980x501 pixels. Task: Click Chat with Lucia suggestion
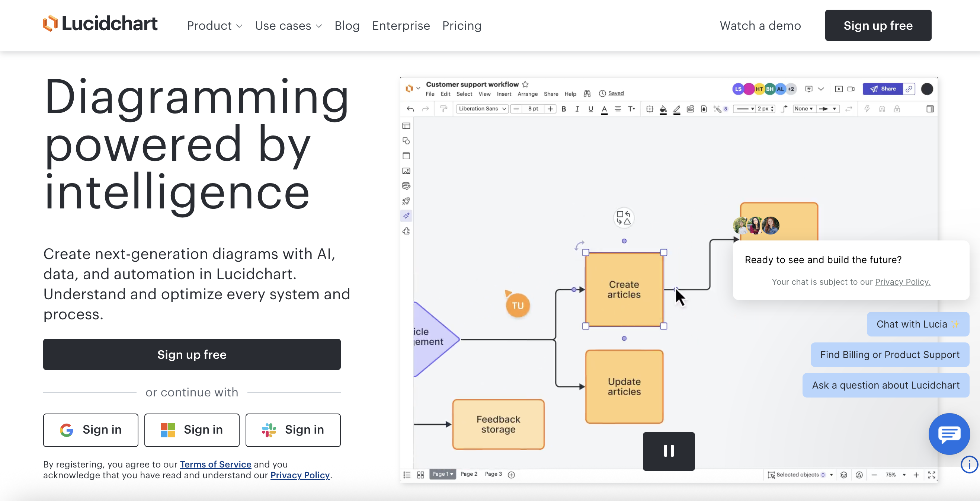pos(917,324)
